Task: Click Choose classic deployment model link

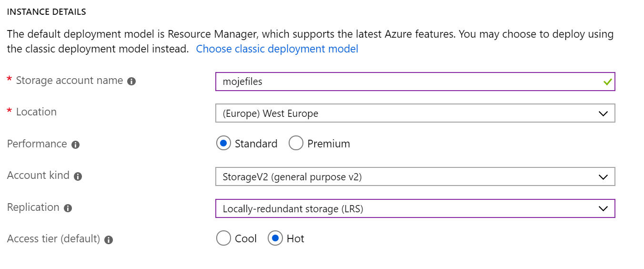Action: [x=277, y=49]
